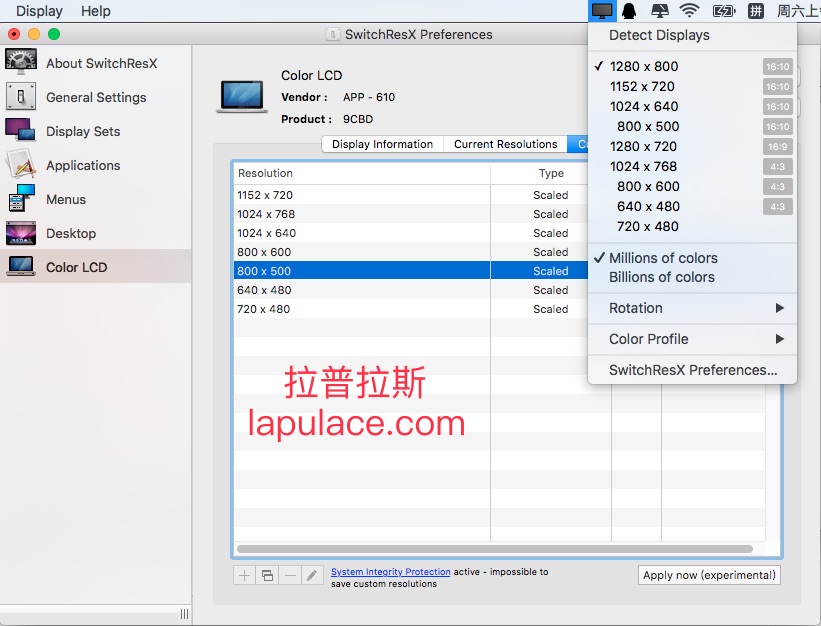Screen dimensions: 821x626
Task: Select 800 x 600 in dropdown menu
Action: (x=692, y=186)
